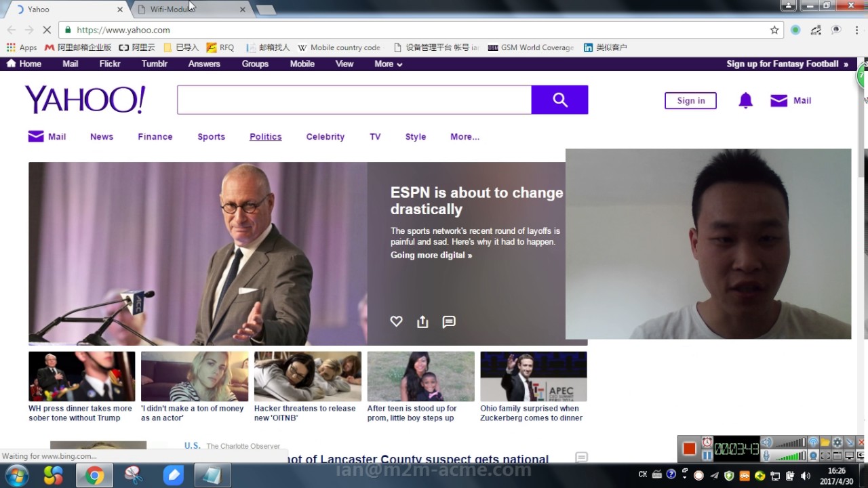
Task: Open the WH press dinner story thumbnail
Action: point(81,376)
